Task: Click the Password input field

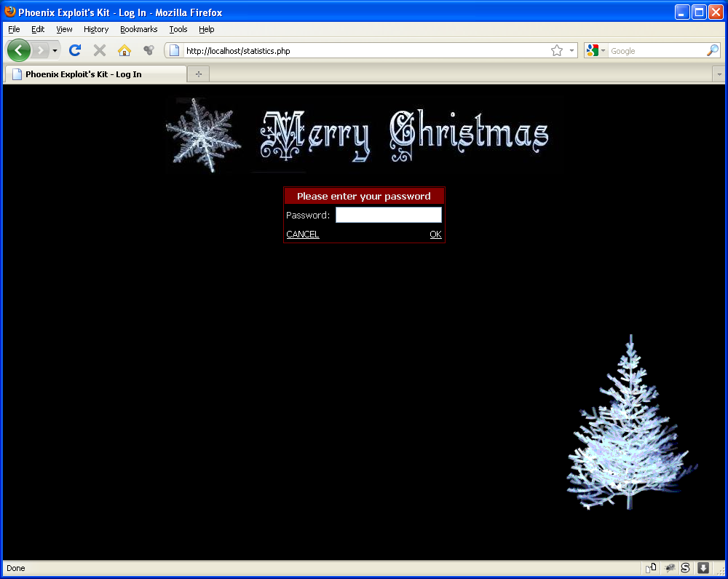Action: tap(388, 215)
